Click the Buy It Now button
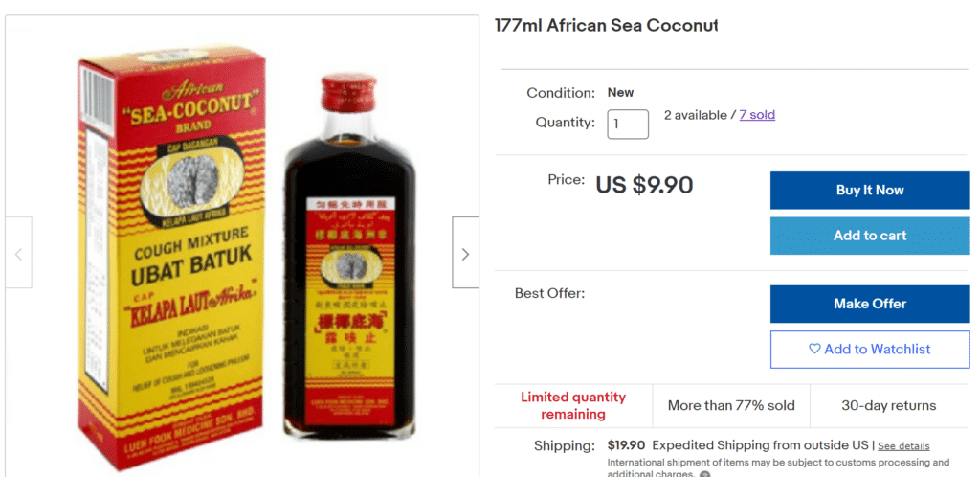 869,190
